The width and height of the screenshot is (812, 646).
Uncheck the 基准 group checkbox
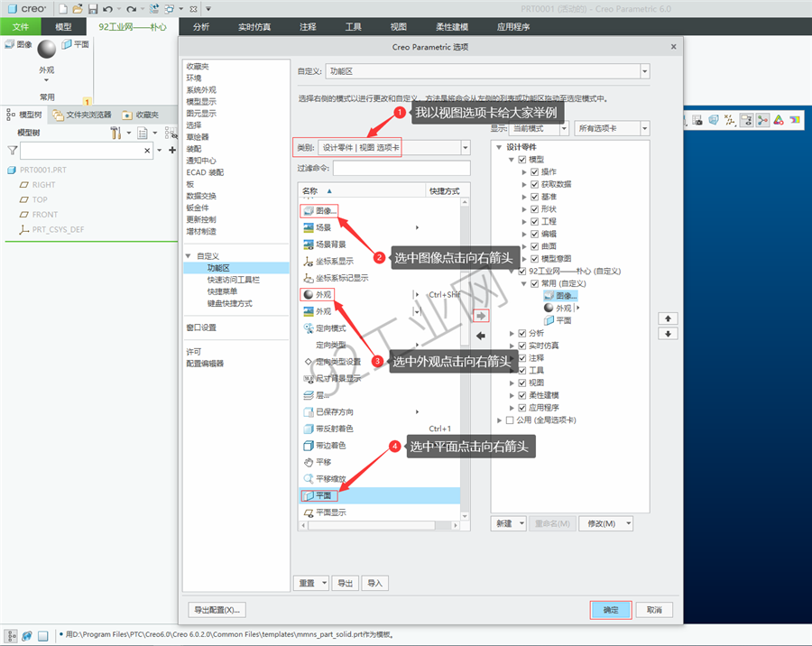coord(534,197)
